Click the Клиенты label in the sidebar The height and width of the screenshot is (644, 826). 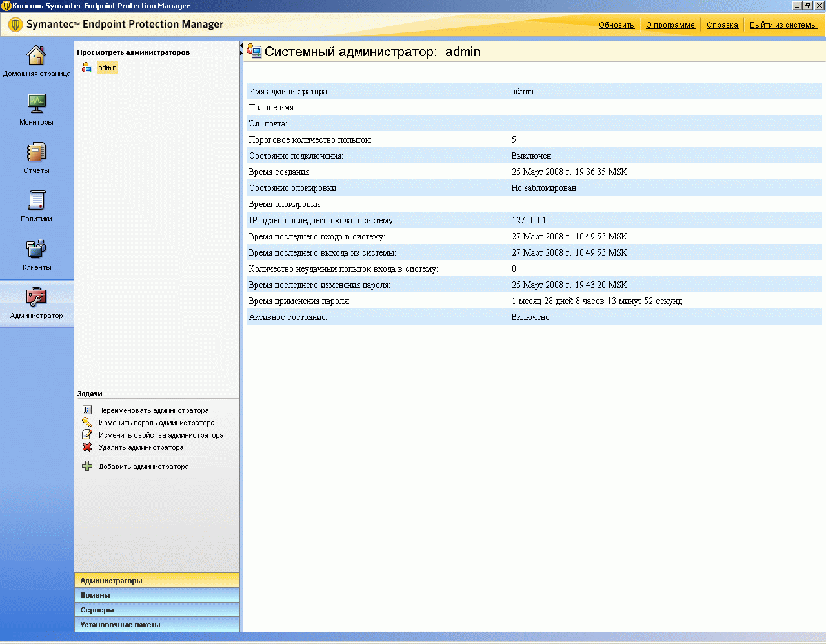pos(36,267)
